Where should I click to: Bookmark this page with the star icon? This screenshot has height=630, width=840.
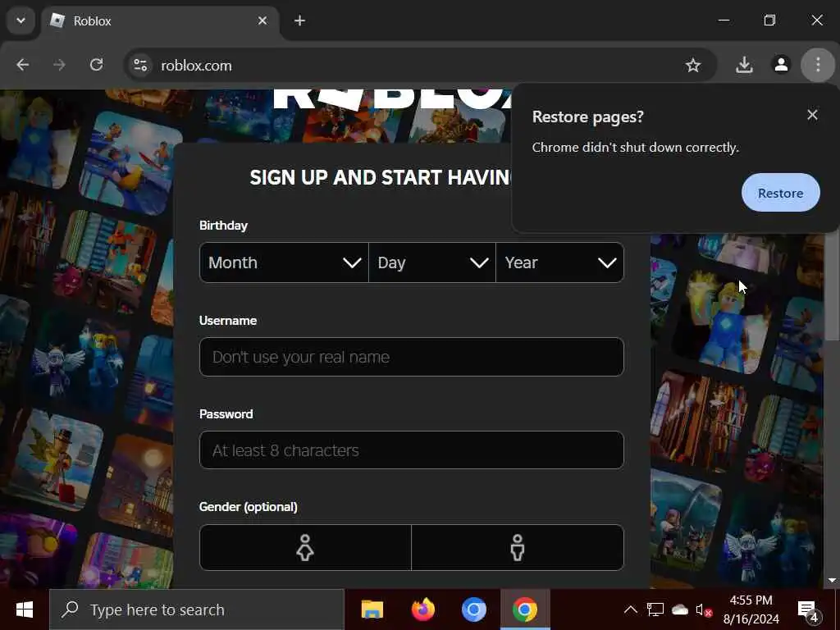692,66
